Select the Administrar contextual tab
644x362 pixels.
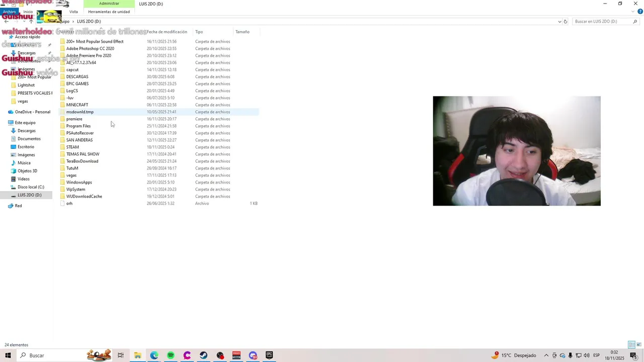click(x=109, y=4)
